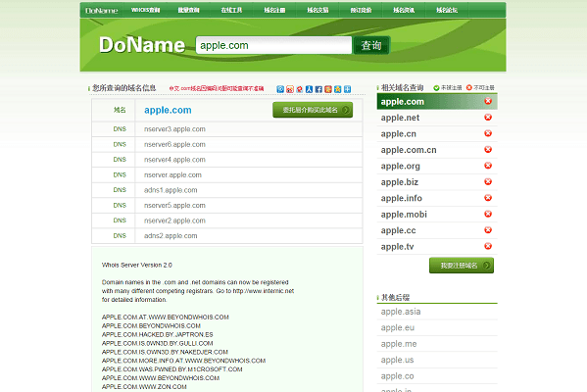Click the red X beside apple.net
The image size is (587, 392).
click(488, 118)
